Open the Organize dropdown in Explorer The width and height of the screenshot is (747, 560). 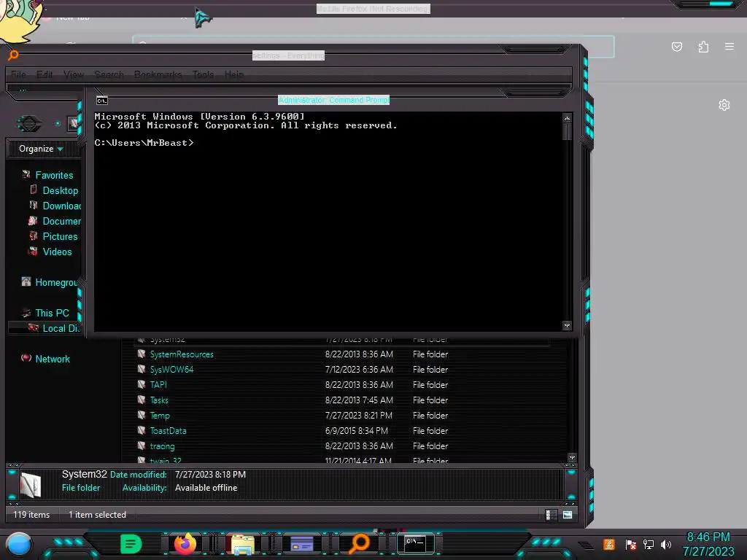[x=41, y=149]
